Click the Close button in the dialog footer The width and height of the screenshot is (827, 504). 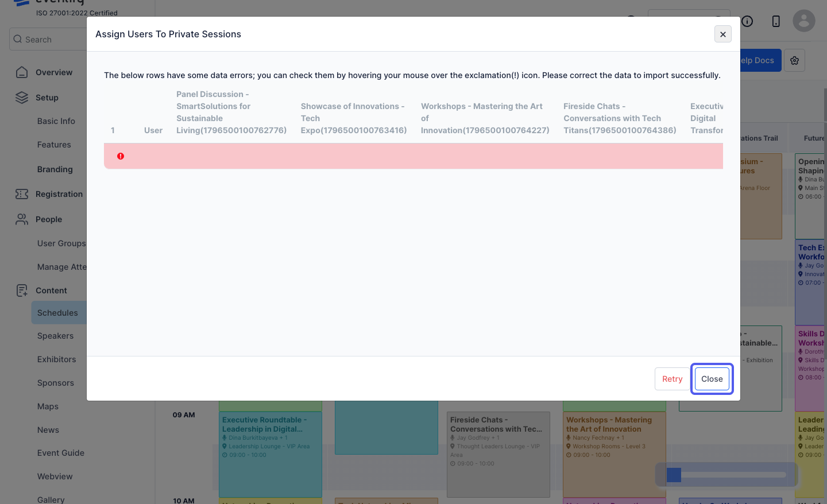pyautogui.click(x=712, y=379)
